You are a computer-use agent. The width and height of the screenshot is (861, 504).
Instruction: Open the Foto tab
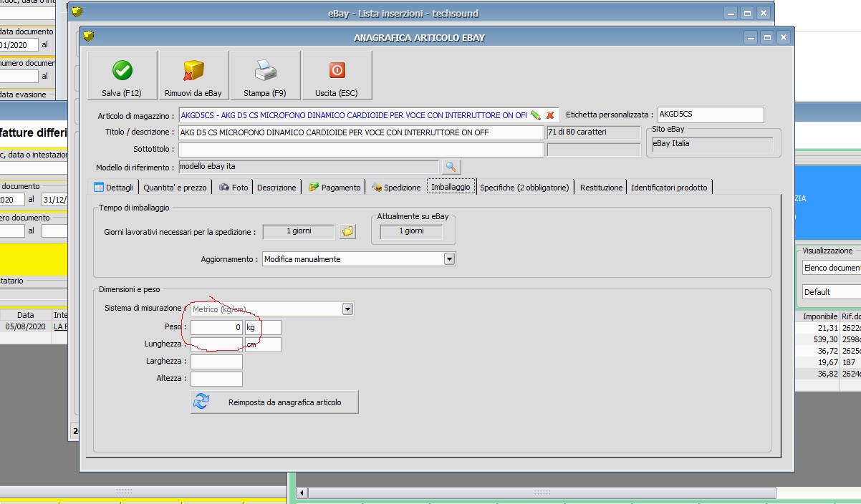click(x=234, y=187)
